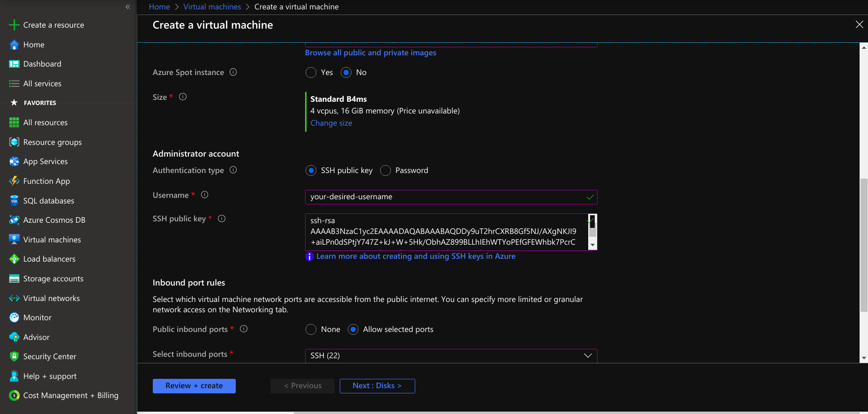The image size is (868, 414).
Task: Show info tooltip for Authentication type
Action: click(233, 170)
